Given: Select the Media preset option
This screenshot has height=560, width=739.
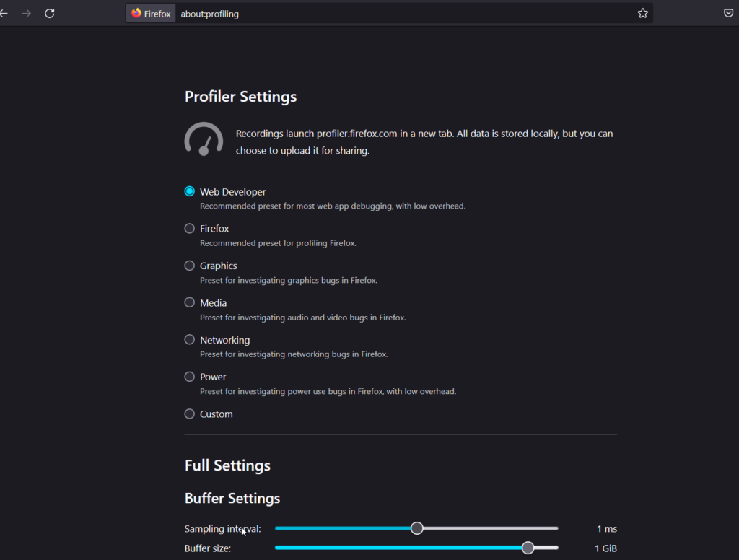Looking at the screenshot, I should pos(190,302).
